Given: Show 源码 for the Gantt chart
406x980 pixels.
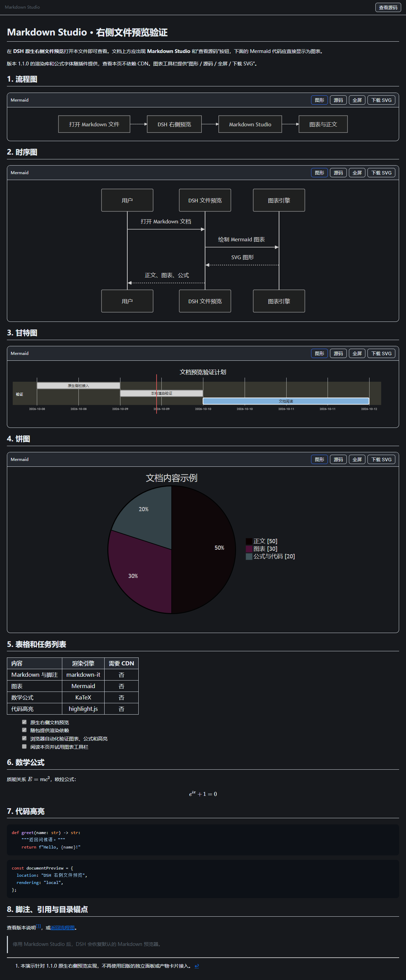Looking at the screenshot, I should [338, 354].
